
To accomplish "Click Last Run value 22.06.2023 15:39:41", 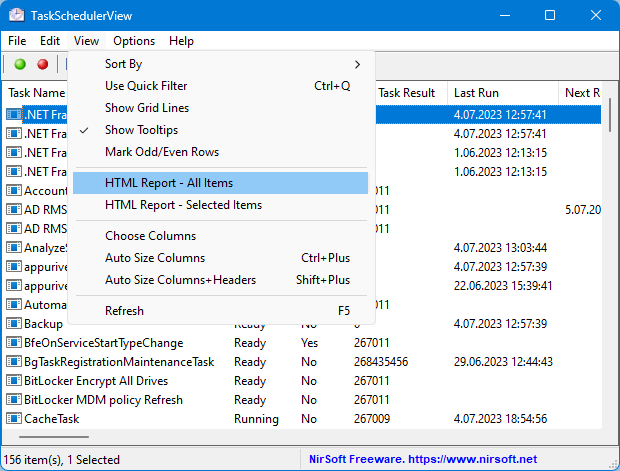I will point(503,286).
